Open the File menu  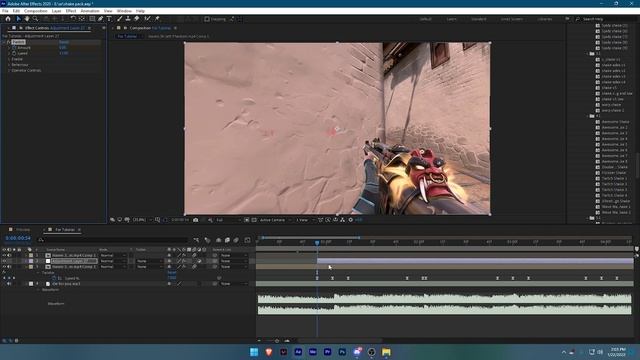pos(5,11)
